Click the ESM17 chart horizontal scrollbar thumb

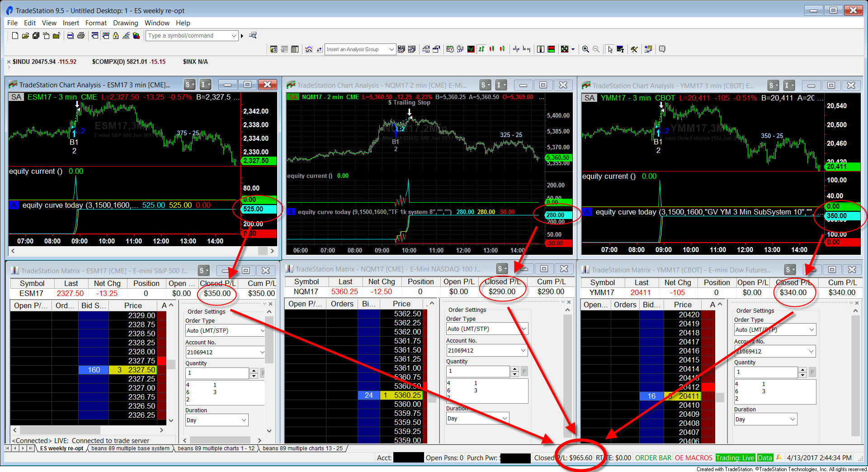pyautogui.click(x=262, y=251)
